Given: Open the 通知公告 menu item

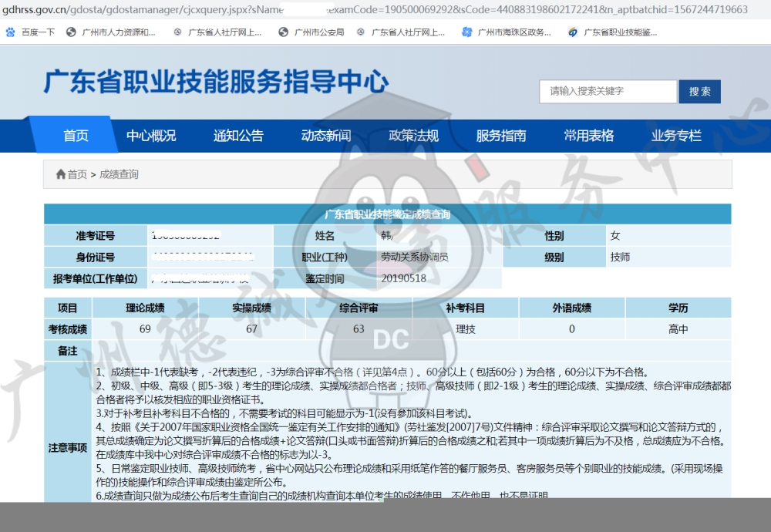Looking at the screenshot, I should (238, 136).
